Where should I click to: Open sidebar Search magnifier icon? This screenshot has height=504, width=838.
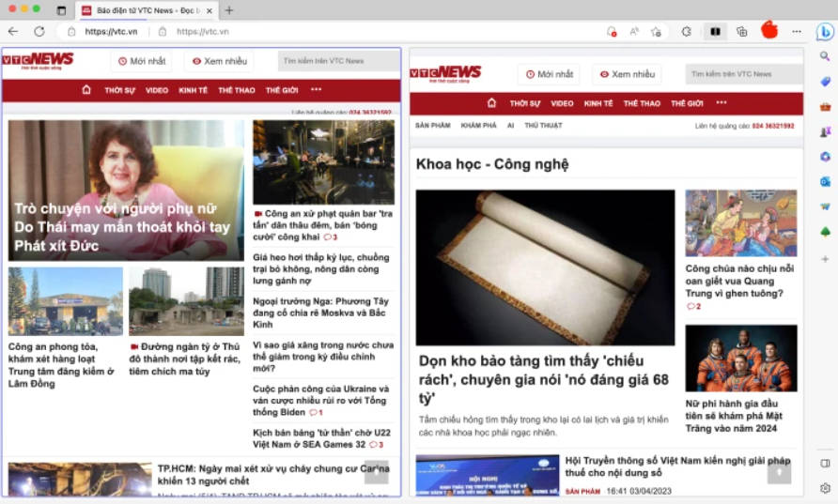pyautogui.click(x=825, y=56)
